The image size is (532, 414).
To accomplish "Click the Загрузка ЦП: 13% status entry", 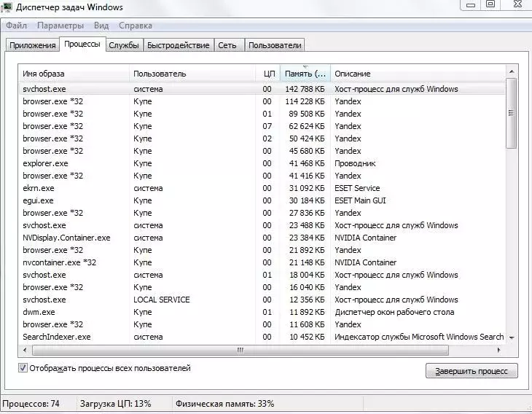I will [116, 404].
